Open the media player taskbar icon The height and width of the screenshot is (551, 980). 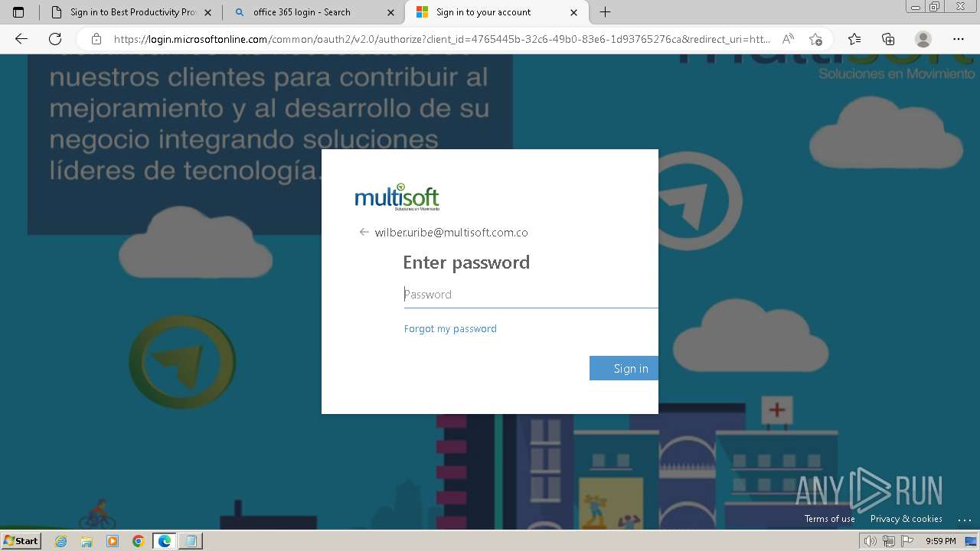tap(113, 541)
